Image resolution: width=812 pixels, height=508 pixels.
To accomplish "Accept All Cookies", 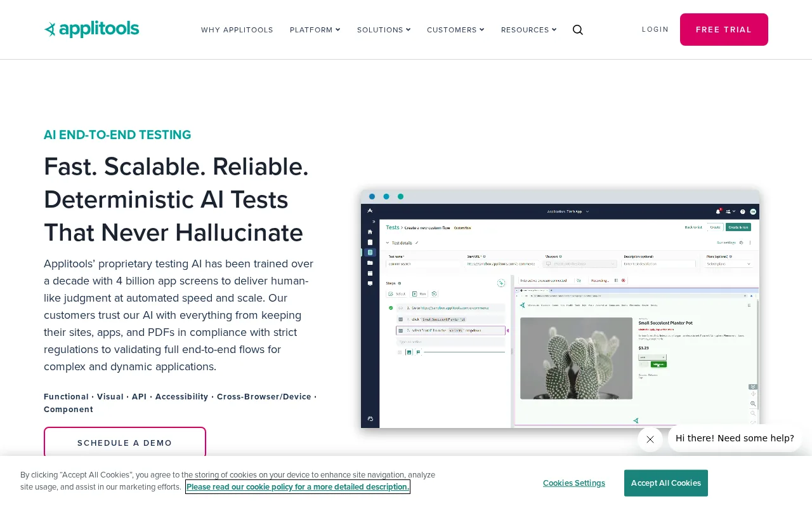I will [666, 483].
